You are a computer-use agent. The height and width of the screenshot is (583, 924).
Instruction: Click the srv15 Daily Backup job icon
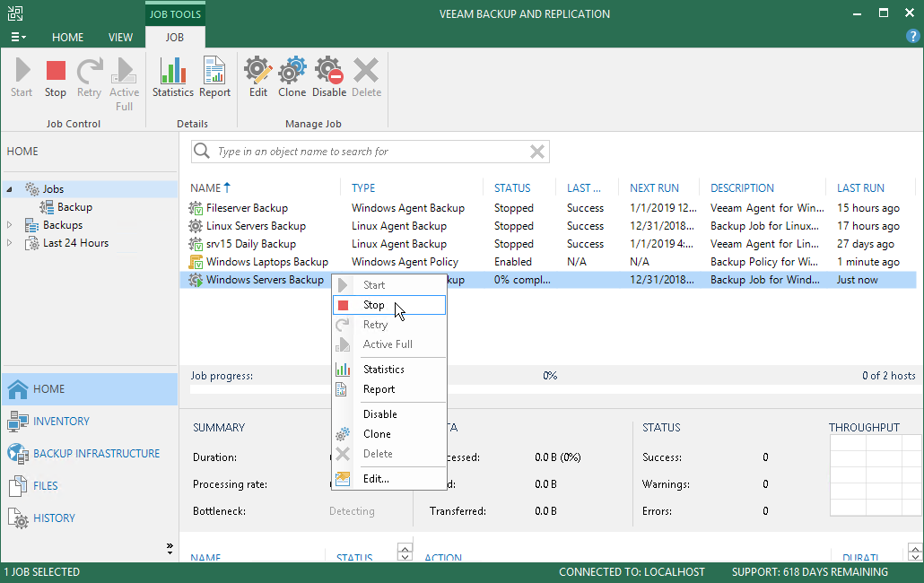click(195, 244)
